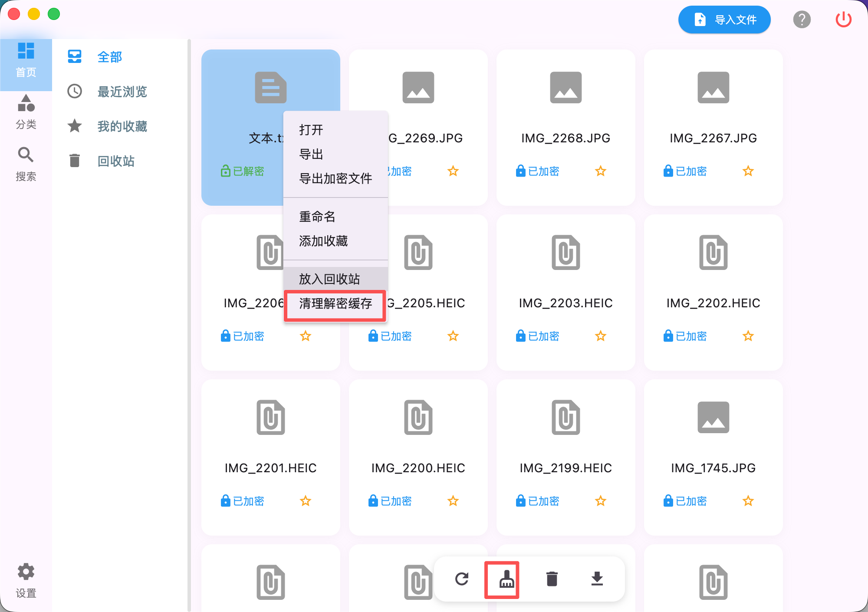The height and width of the screenshot is (612, 868).
Task: Open the help question mark icon
Action: tap(802, 20)
